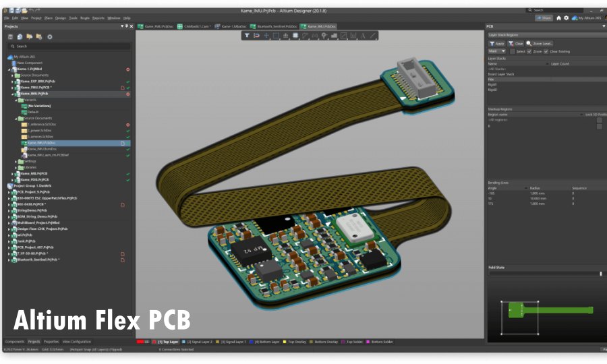This screenshot has width=607, height=364.
Task: Collapse the Kame-1.PrjMbd project node
Action: pyautogui.click(x=9, y=69)
